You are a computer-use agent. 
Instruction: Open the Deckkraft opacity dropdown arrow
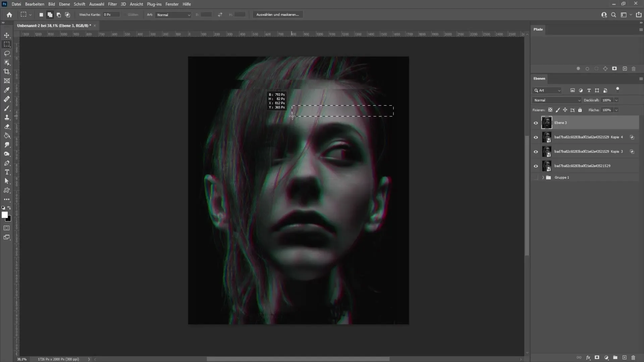616,100
